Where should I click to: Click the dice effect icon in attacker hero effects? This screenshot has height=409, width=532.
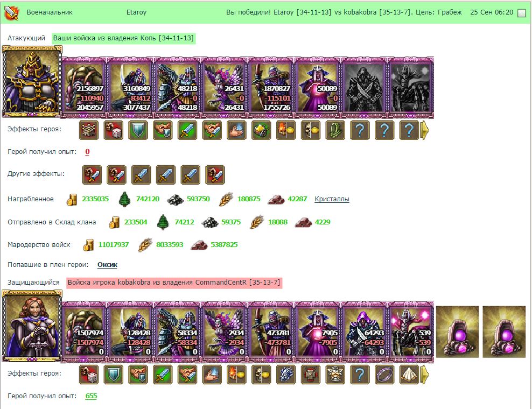(x=113, y=130)
